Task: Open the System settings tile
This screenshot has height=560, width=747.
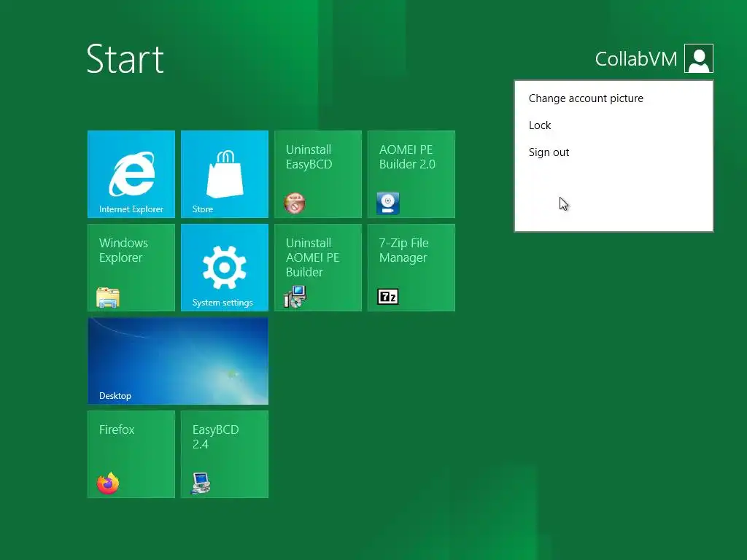Action: (x=225, y=267)
